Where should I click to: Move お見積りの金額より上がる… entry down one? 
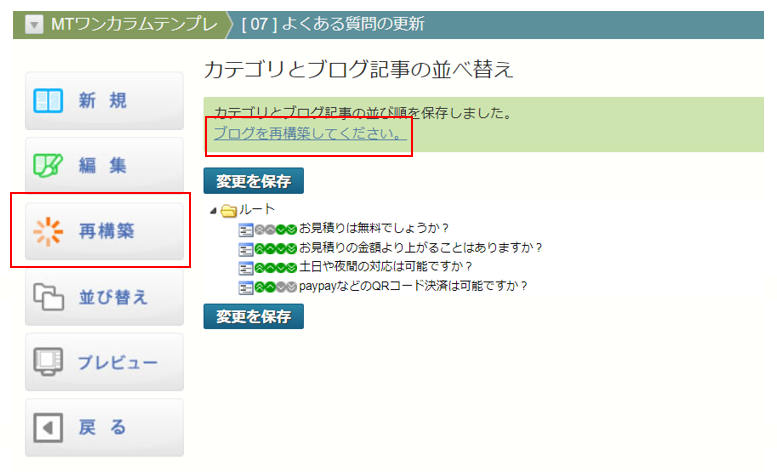280,249
